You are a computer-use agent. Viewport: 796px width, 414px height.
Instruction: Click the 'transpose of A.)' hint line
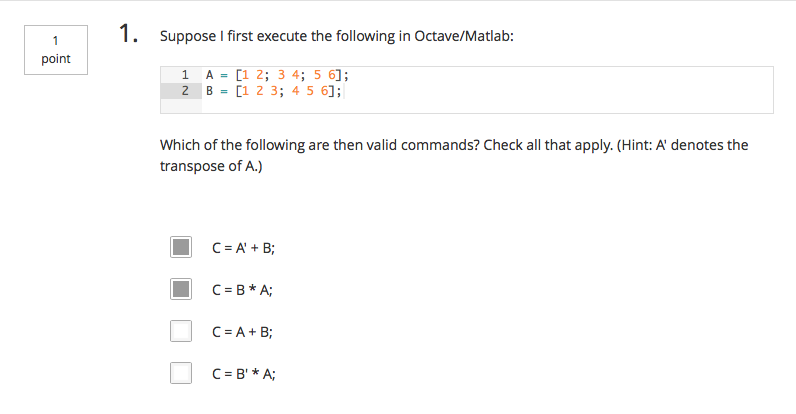(x=211, y=166)
